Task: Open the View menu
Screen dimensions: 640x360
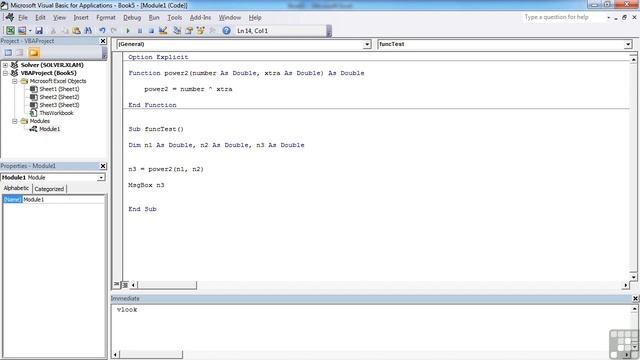Action: [59, 18]
